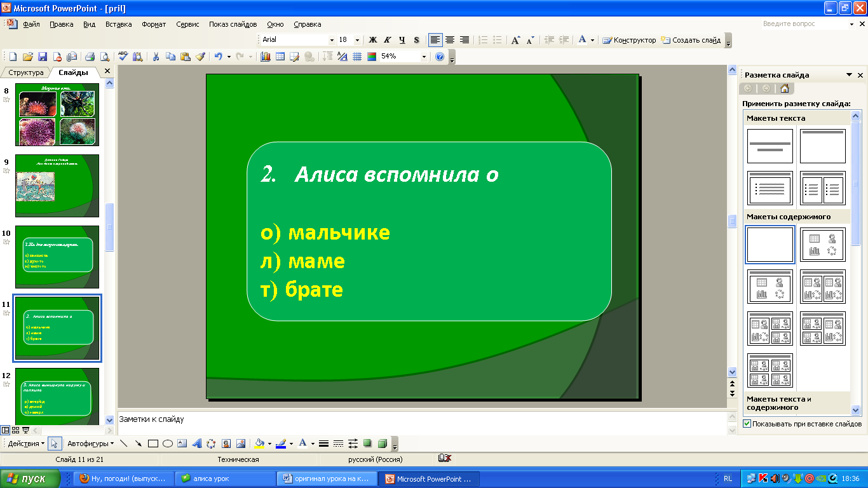Toggle text shadow (S)
Viewport: 868px width, 488px height.
point(416,39)
